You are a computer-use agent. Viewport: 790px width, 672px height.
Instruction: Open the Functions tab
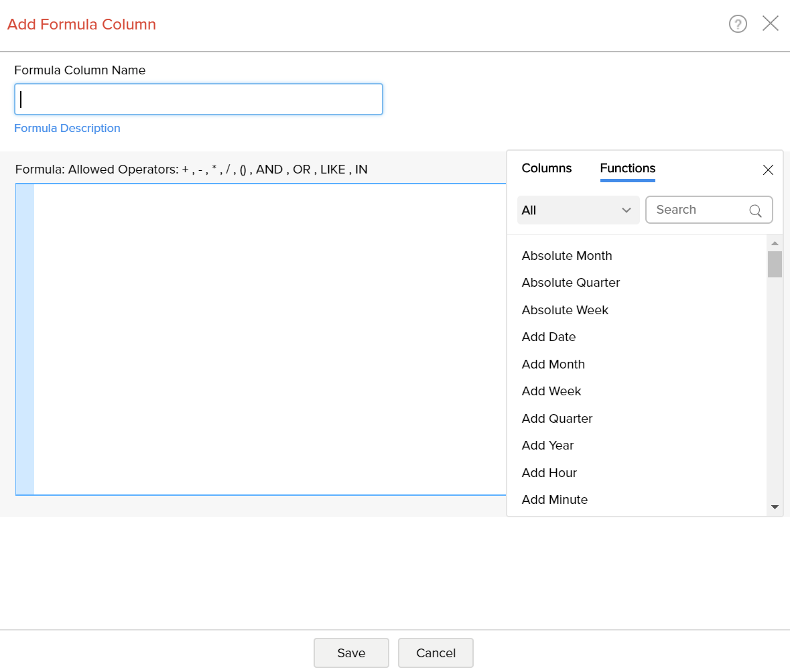[x=627, y=167]
